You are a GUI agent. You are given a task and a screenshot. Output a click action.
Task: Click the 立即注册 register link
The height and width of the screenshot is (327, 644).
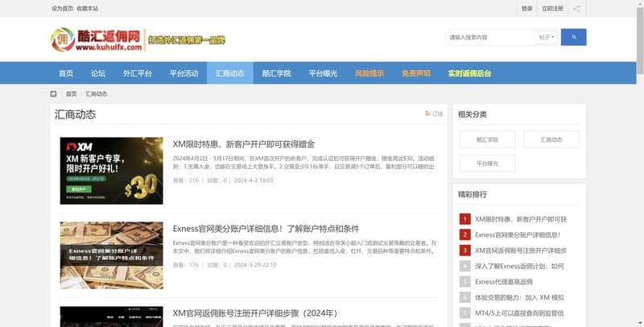click(552, 9)
